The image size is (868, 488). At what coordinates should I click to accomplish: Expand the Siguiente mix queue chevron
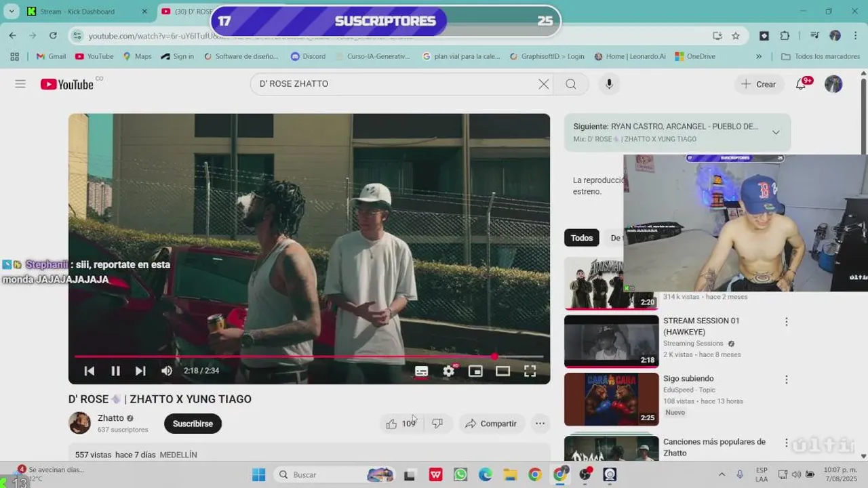(x=776, y=132)
